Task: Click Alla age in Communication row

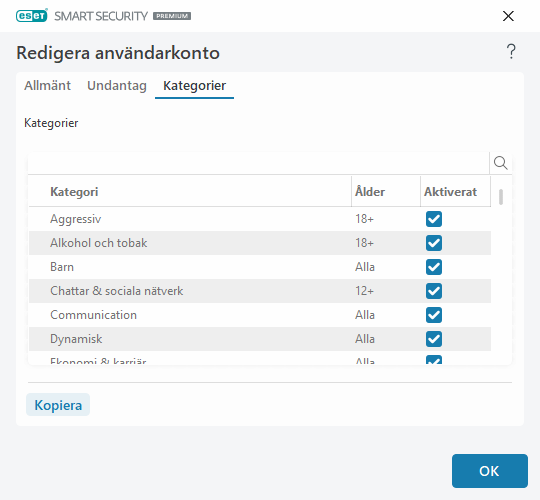Action: click(x=365, y=315)
